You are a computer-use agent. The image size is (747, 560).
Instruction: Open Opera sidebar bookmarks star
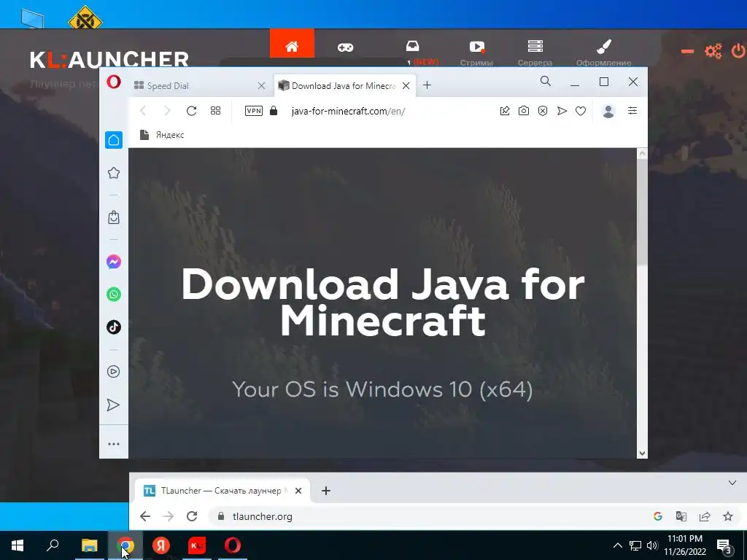pyautogui.click(x=113, y=173)
